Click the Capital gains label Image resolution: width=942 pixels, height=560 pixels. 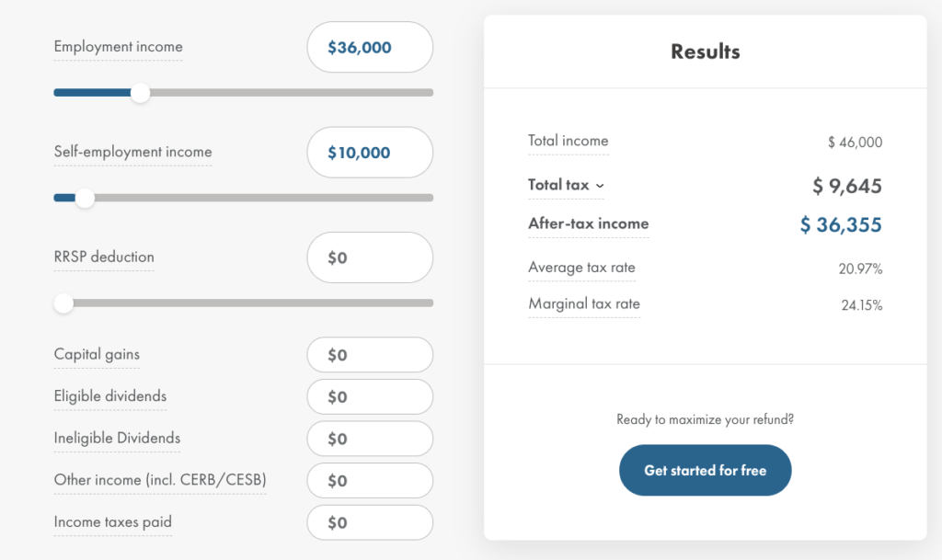[97, 354]
